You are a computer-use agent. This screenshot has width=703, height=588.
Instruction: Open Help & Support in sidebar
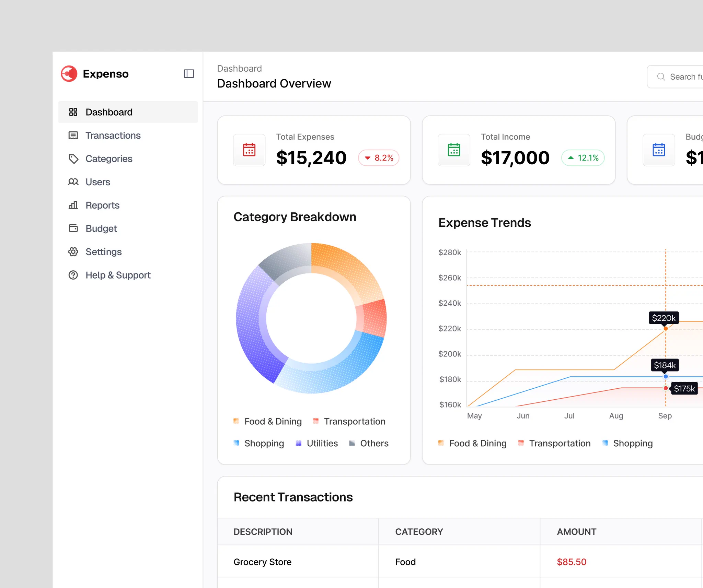[128, 275]
